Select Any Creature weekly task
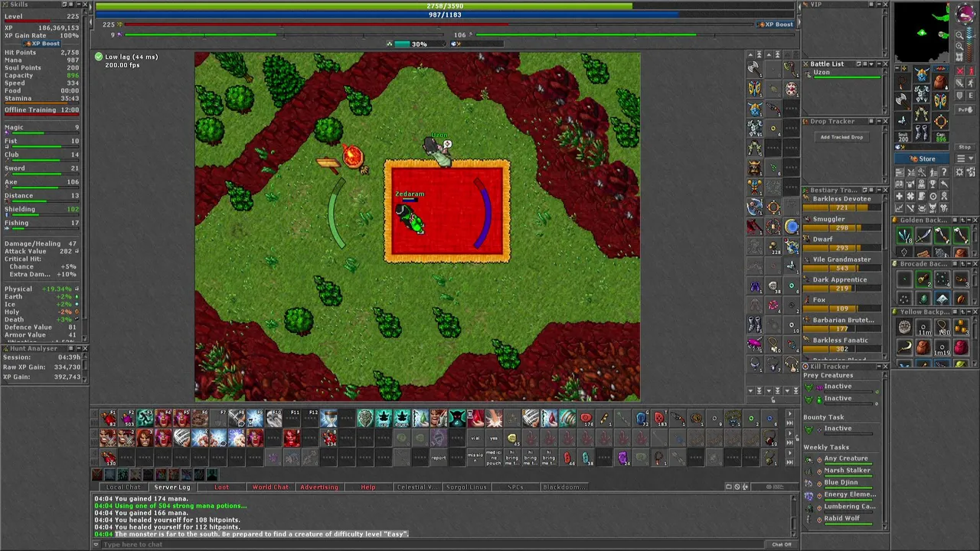 point(841,458)
